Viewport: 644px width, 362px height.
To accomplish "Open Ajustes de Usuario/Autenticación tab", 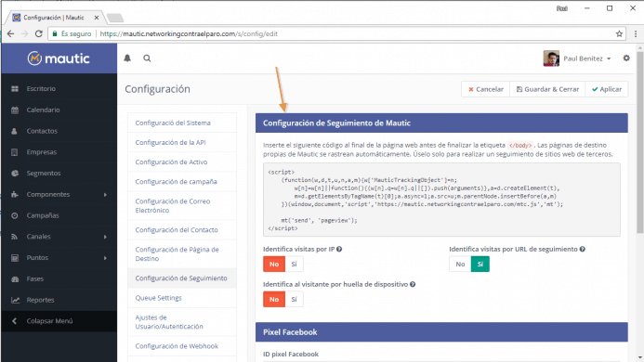I will coord(182,322).
